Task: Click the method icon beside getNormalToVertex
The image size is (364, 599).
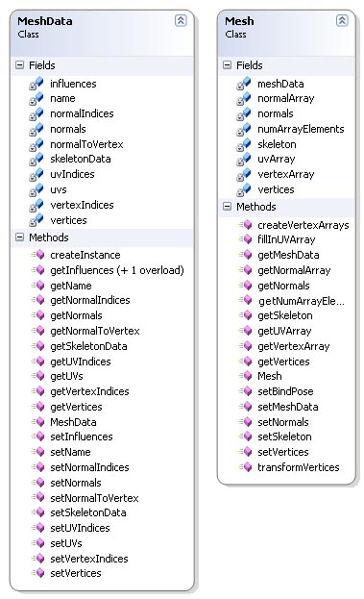Action: pos(38,331)
